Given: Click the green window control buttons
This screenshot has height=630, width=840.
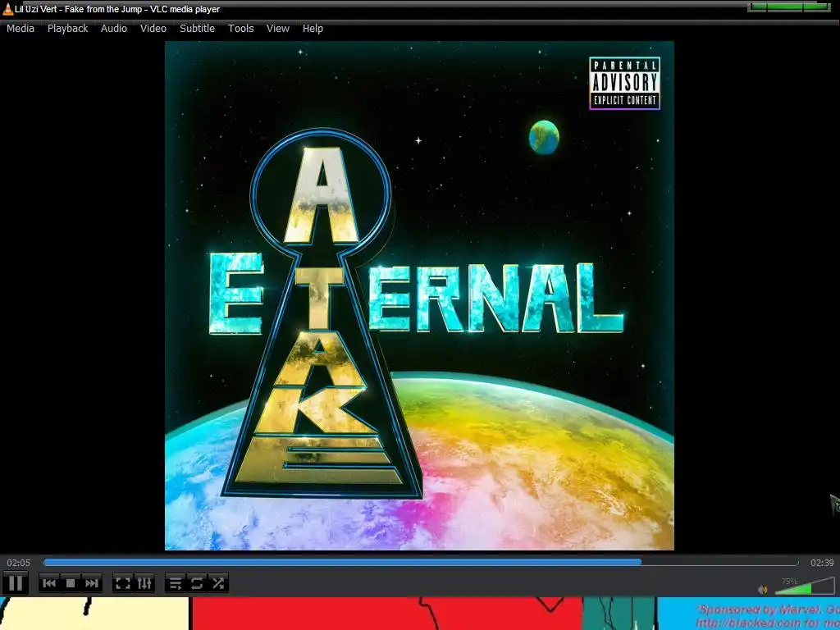Looking at the screenshot, I should [x=788, y=7].
